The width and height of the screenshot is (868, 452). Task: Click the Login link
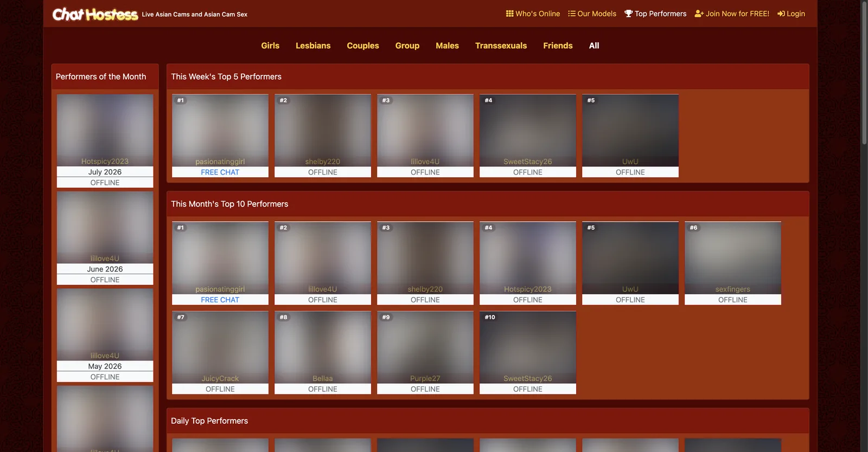point(791,14)
